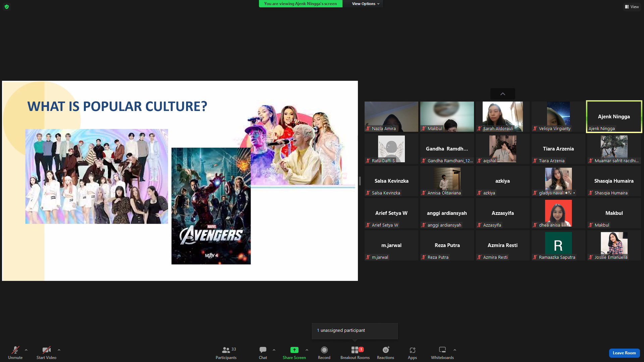Image resolution: width=644 pixels, height=362 pixels.
Task: Select dhea anisa's video tile
Action: point(558,213)
